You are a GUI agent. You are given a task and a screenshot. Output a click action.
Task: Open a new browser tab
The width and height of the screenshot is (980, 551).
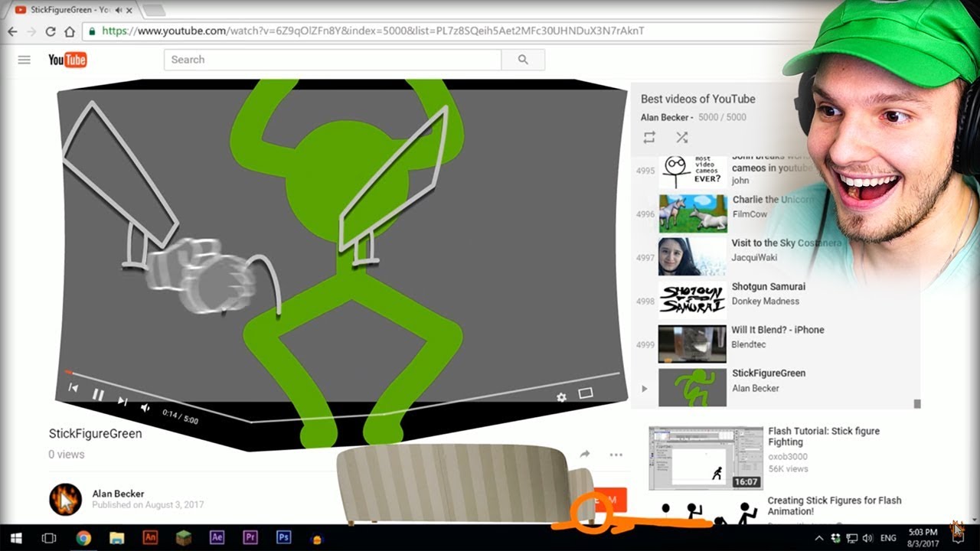[x=154, y=10]
